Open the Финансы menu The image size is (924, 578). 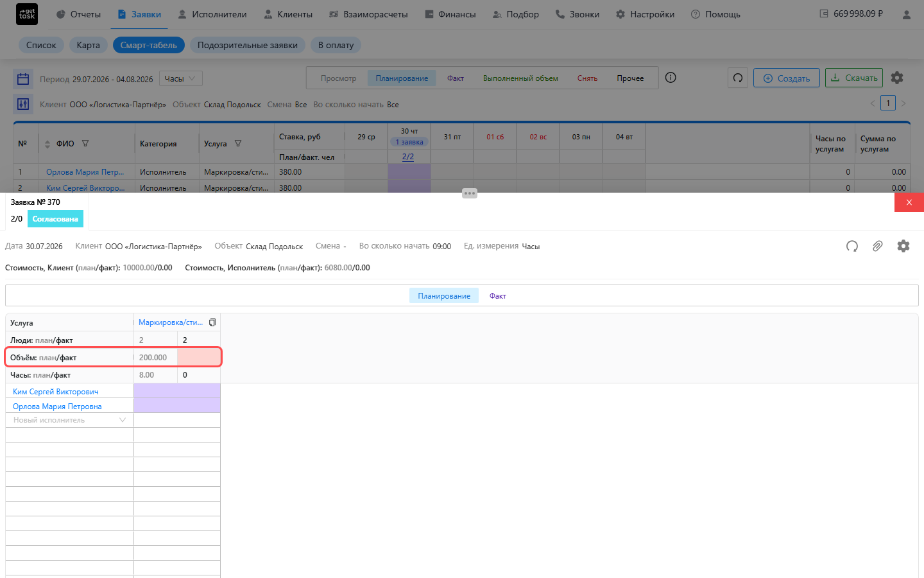tap(450, 14)
